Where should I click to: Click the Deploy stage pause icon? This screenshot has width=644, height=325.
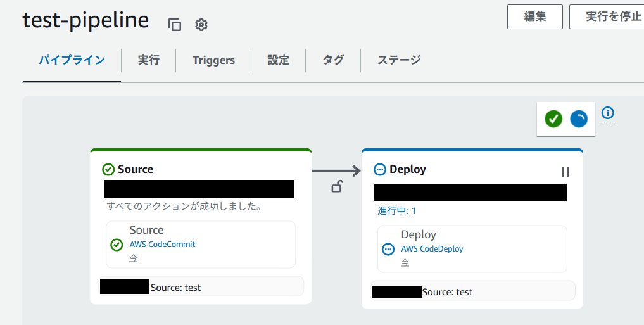click(x=565, y=172)
